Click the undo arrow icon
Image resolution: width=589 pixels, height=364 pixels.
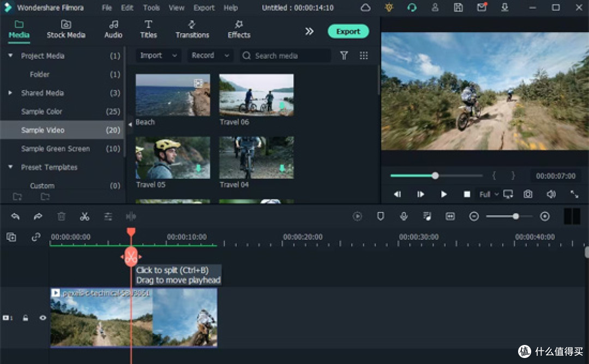point(15,216)
